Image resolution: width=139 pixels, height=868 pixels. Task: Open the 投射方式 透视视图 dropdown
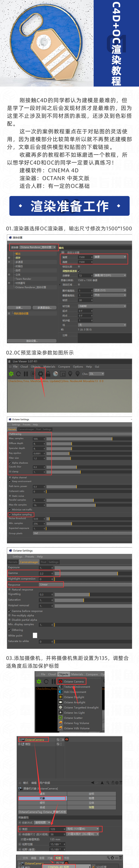point(43,822)
